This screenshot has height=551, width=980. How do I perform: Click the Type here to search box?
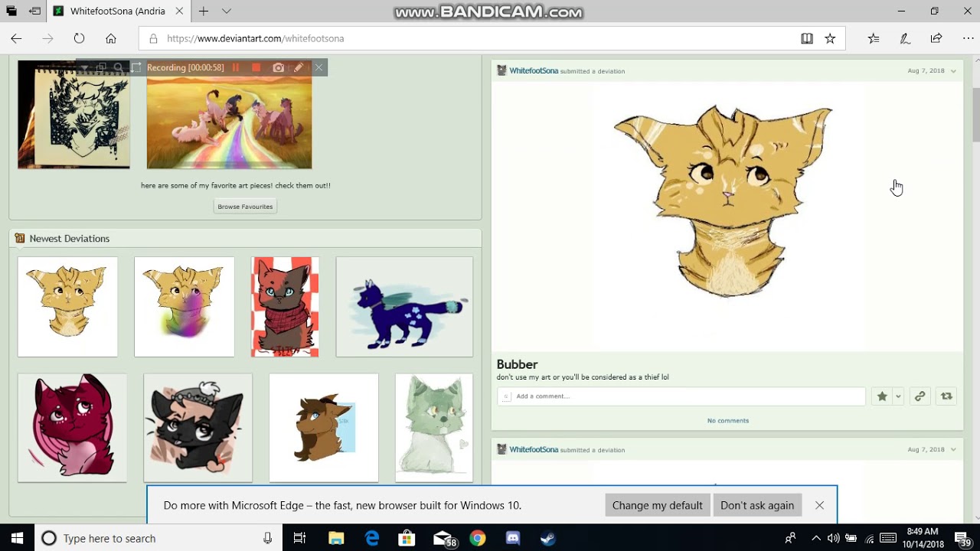(157, 538)
